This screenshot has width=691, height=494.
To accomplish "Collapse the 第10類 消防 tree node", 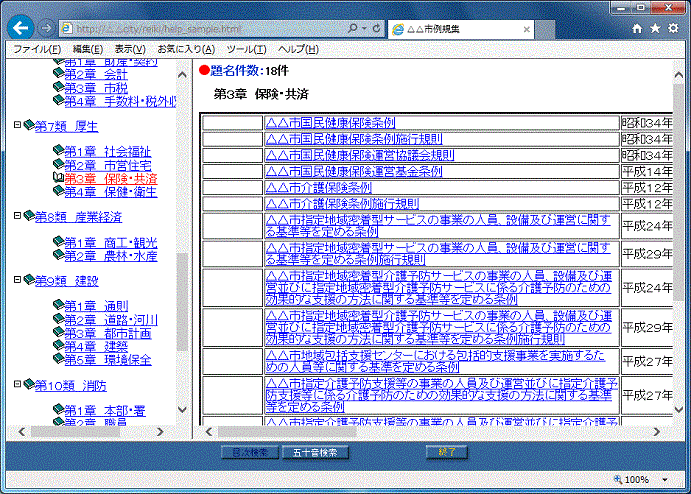I will [x=17, y=385].
